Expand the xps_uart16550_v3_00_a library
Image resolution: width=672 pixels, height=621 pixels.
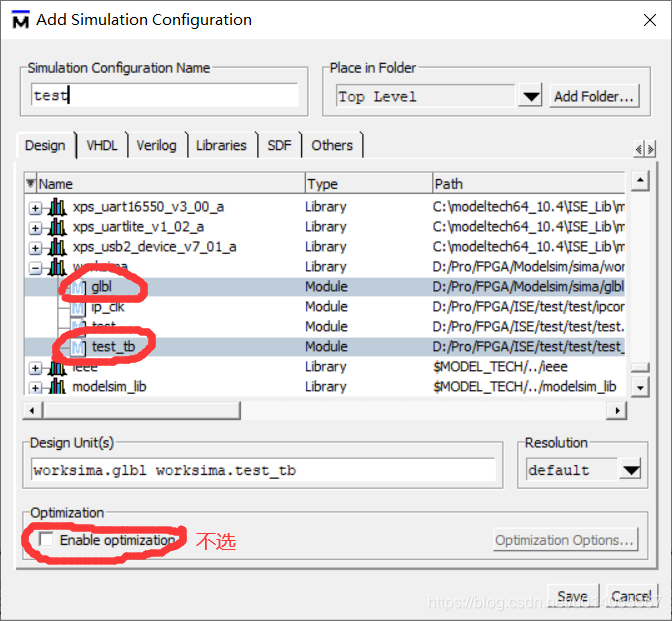pos(36,208)
